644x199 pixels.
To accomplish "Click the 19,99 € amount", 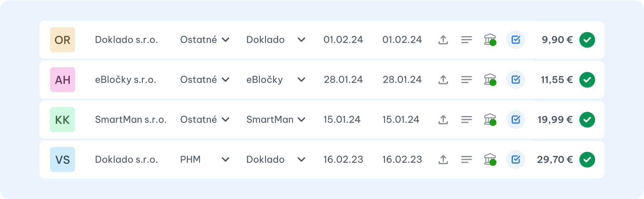I will pyautogui.click(x=555, y=120).
